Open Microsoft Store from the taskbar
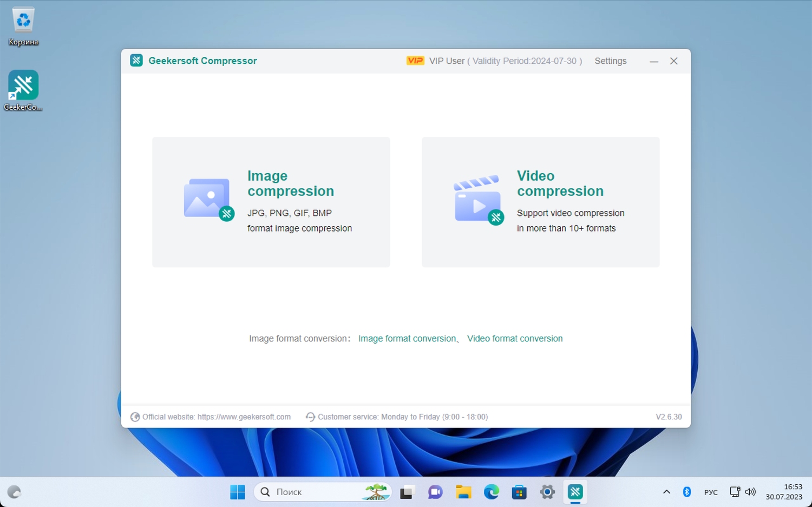 coord(520,492)
